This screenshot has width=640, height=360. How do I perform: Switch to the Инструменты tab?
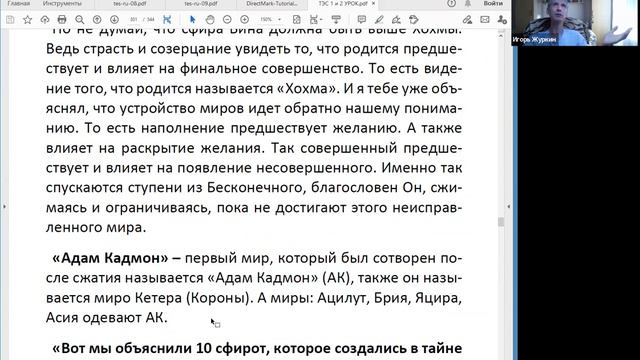coord(62,4)
